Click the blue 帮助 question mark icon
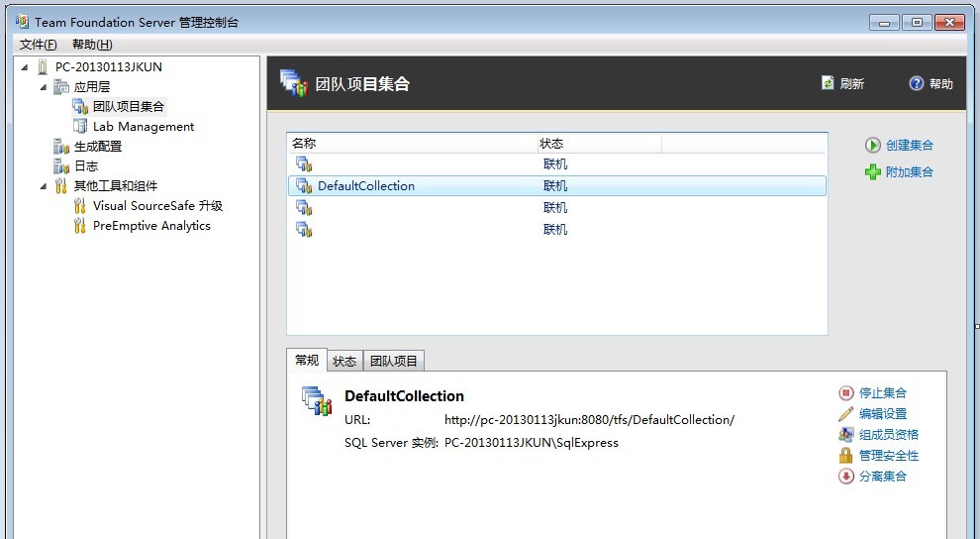Viewport: 980px width, 539px height. [x=917, y=83]
